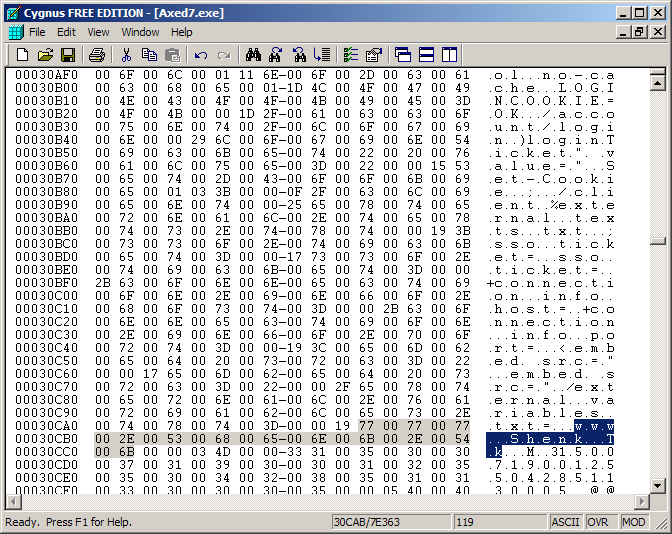Click the Find Previous binoculars icon
Viewport: 672px width, 534px height.
point(299,55)
